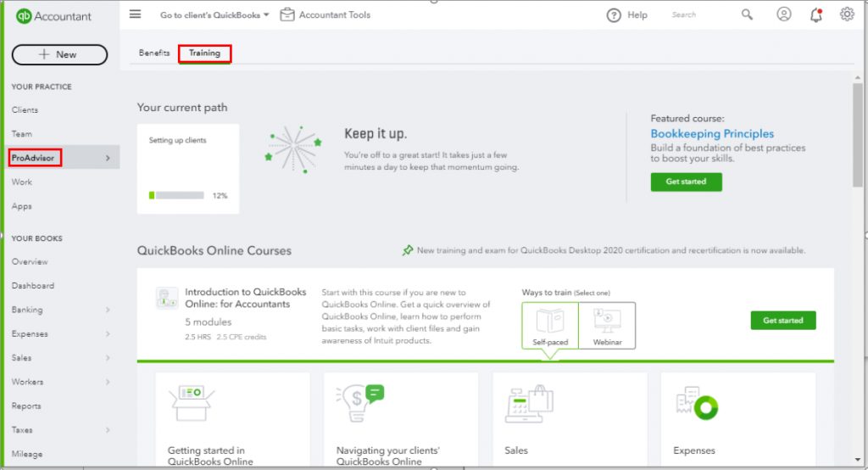Open the notifications bell

(816, 15)
